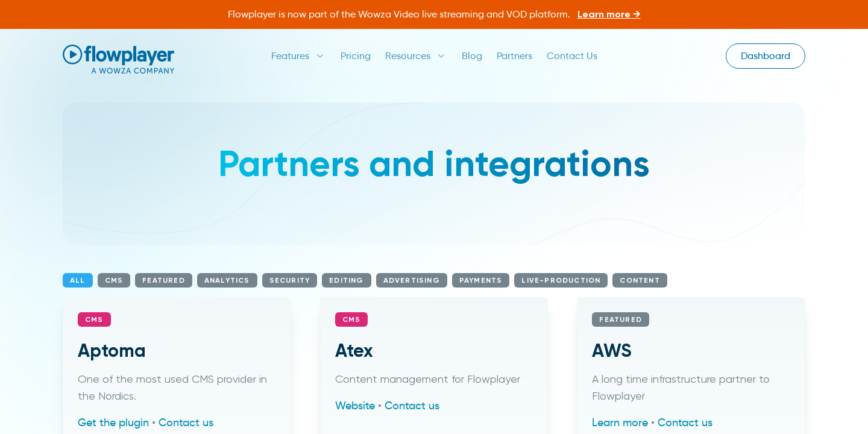Select the ADVERTISING filter
This screenshot has height=434, width=868.
pos(411,280)
